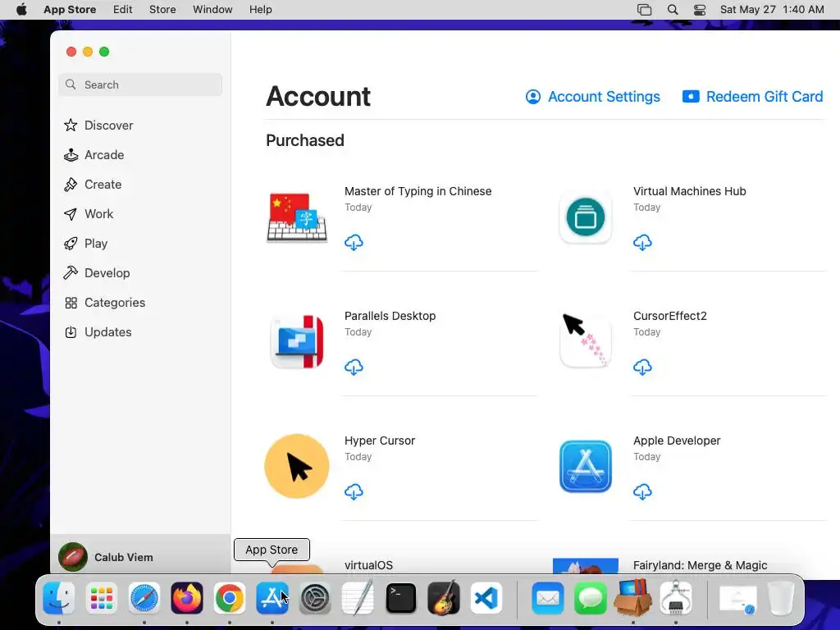Download Apple Developer via cloud icon
The image size is (840, 630).
point(642,492)
